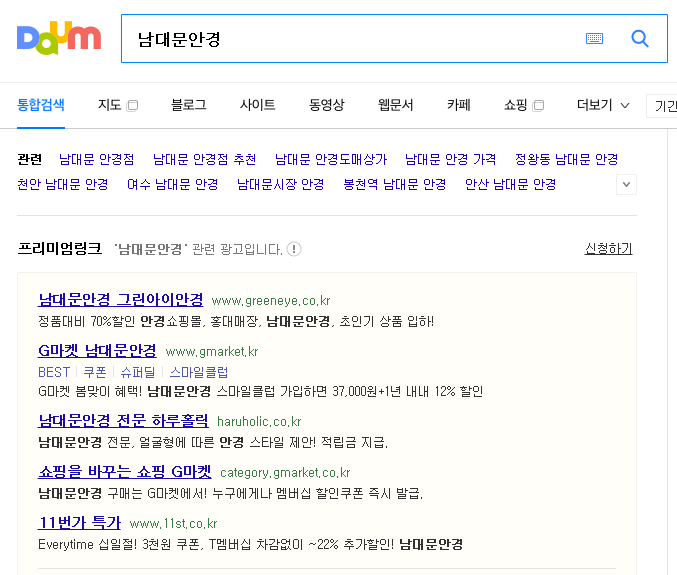Image resolution: width=677 pixels, height=575 pixels.
Task: Click the Daum logo
Action: click(59, 38)
